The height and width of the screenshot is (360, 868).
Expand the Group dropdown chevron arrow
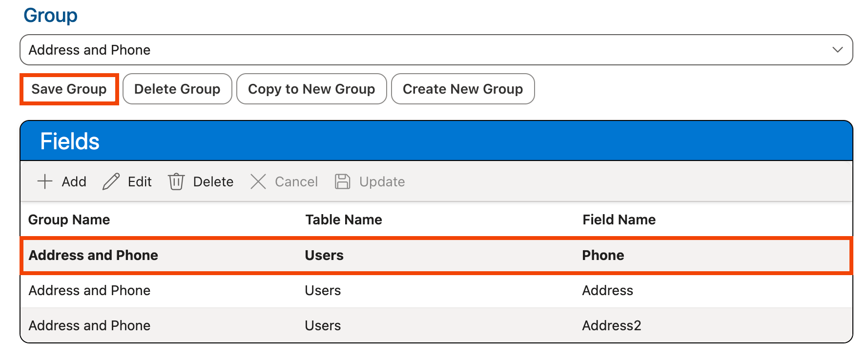[x=837, y=50]
